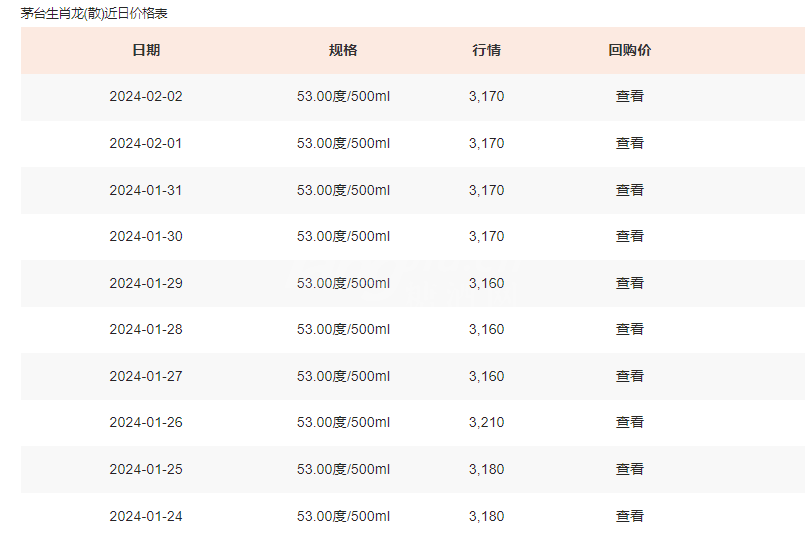
Task: Open 查看 link for 2024-01-24 row
Action: (x=629, y=516)
